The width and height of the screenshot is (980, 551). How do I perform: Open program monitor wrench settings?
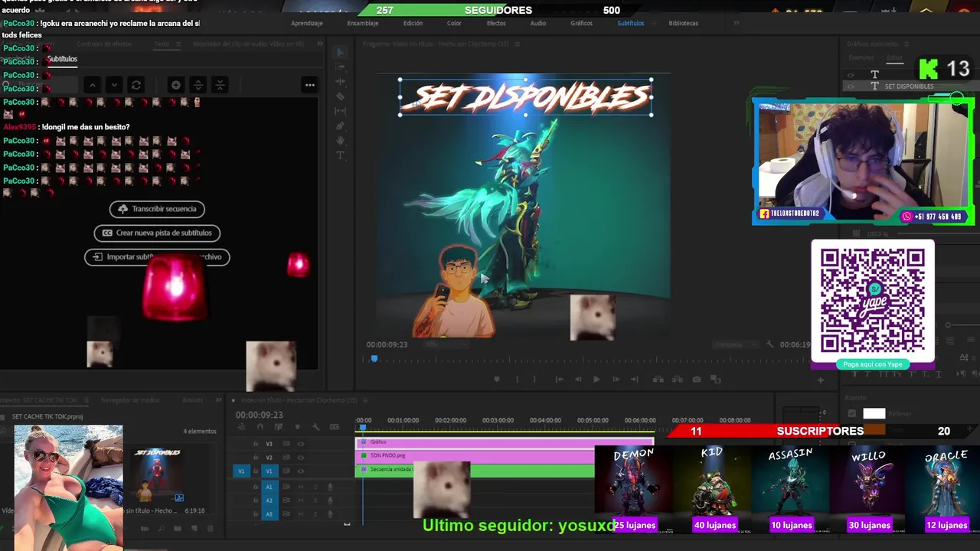[x=770, y=344]
